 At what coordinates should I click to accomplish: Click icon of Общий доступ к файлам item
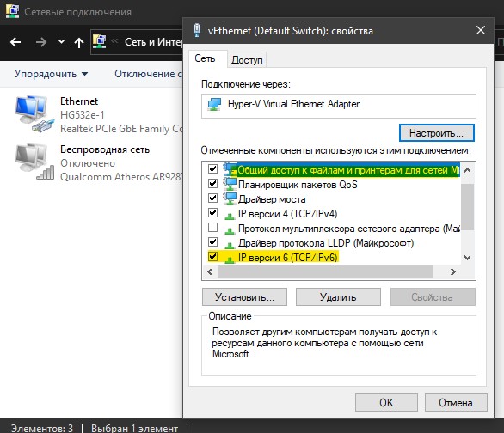tap(229, 169)
